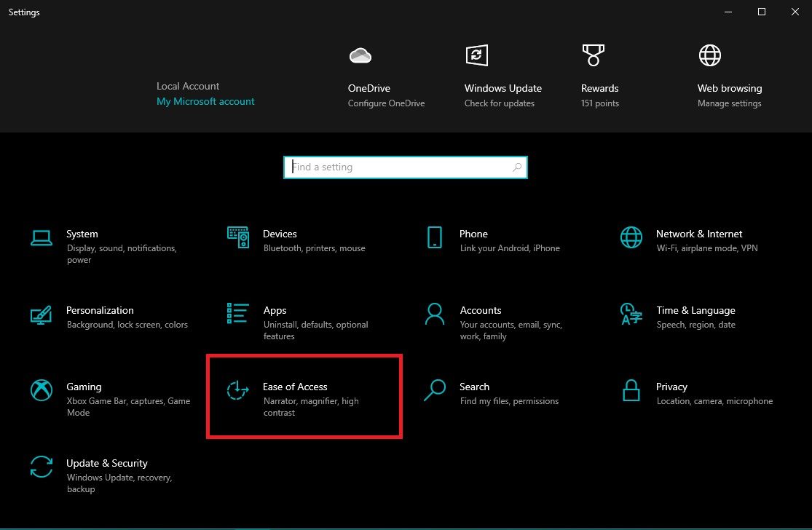
Task: Click Link your Android, iPhone description
Action: coord(510,248)
